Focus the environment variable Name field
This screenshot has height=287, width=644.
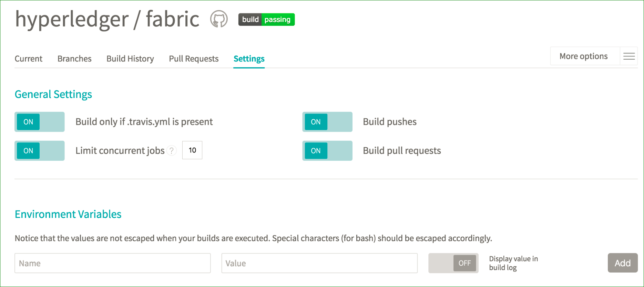pos(113,263)
